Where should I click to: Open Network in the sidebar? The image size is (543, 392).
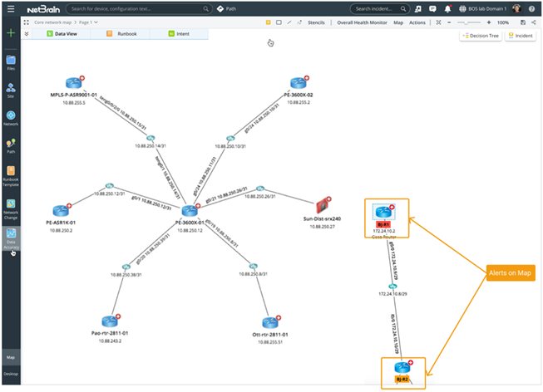point(11,118)
